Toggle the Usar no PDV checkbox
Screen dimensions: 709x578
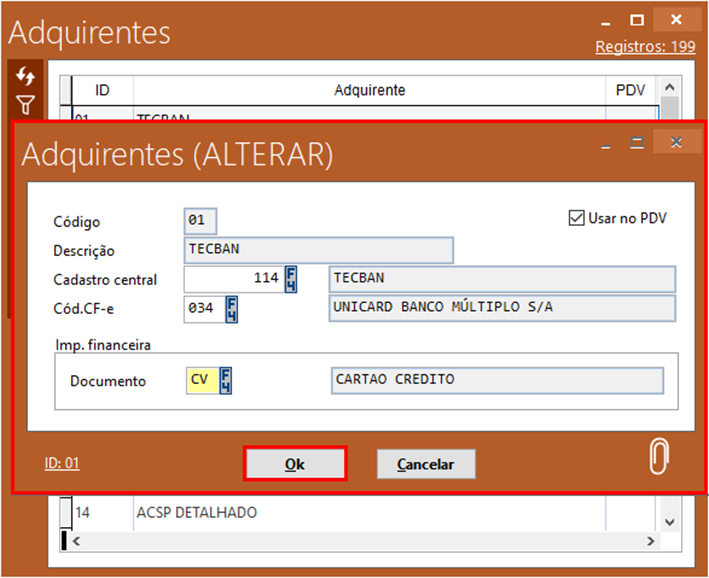point(576,218)
